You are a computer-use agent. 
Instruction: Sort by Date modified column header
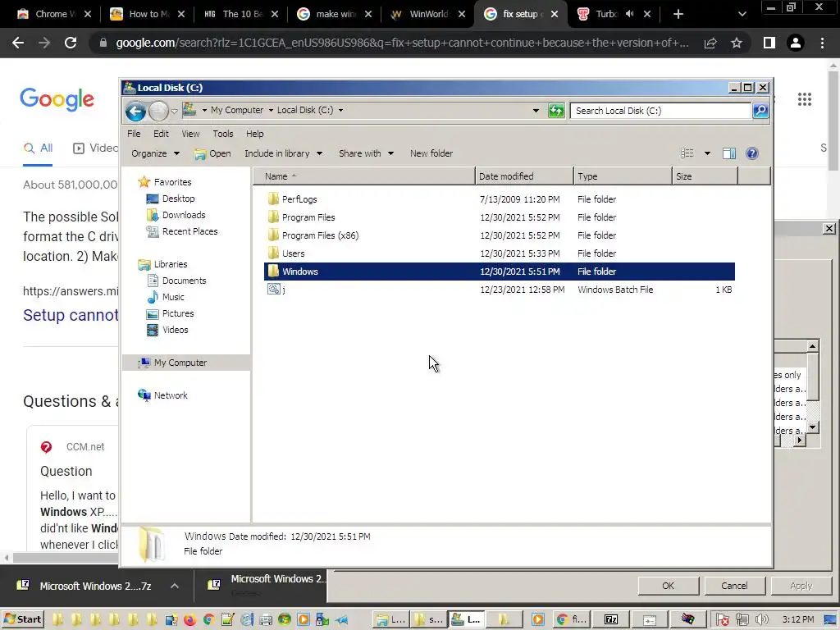click(523, 176)
